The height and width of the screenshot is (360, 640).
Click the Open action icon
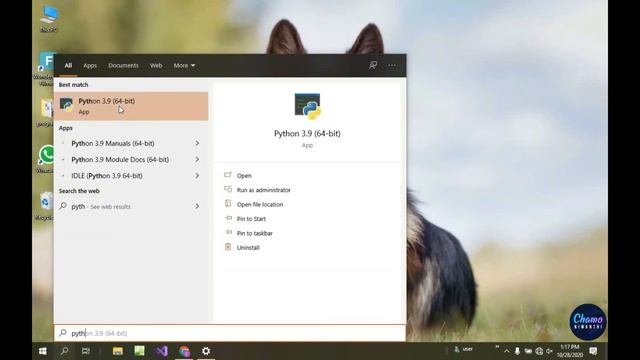228,175
